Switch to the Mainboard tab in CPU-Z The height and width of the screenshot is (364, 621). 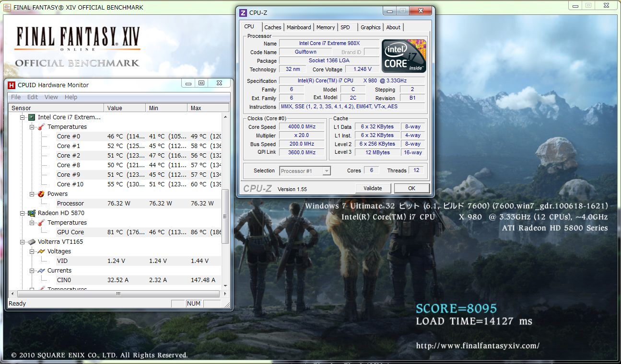pyautogui.click(x=299, y=27)
